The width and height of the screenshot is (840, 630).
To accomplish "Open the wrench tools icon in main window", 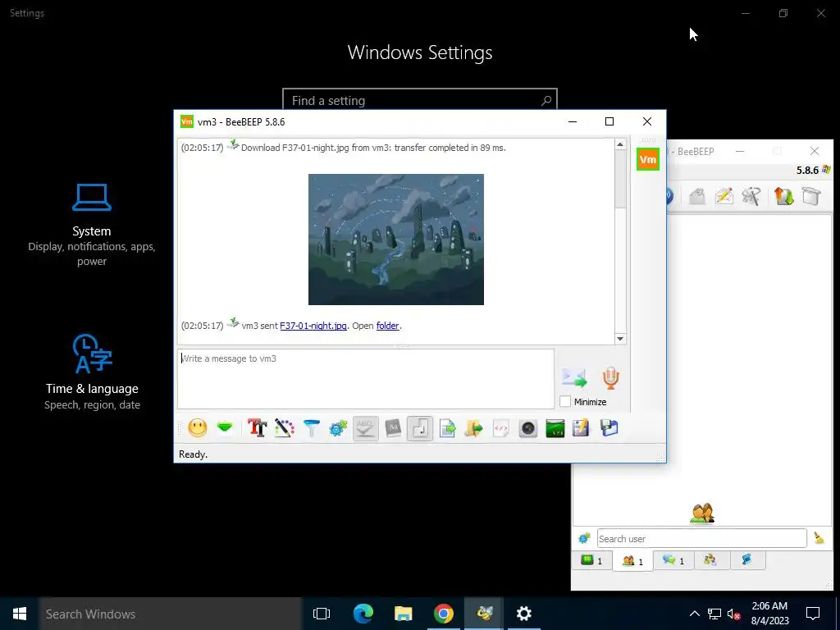I will [x=751, y=196].
